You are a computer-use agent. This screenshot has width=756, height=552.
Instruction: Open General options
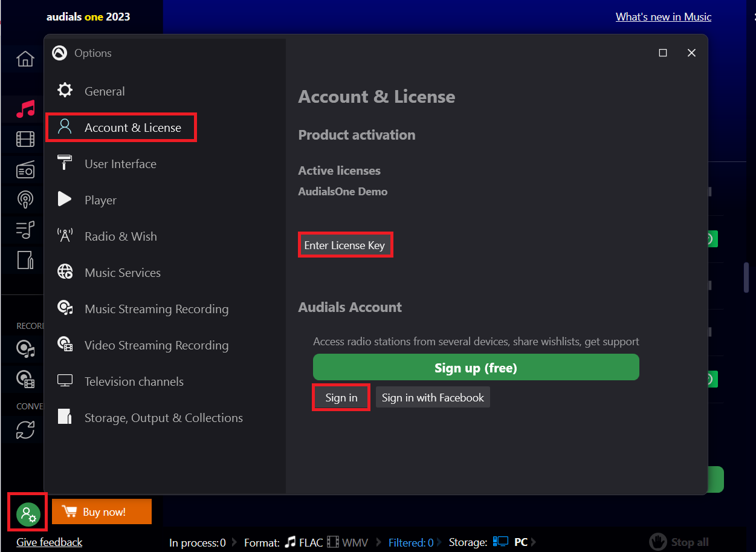coord(105,91)
